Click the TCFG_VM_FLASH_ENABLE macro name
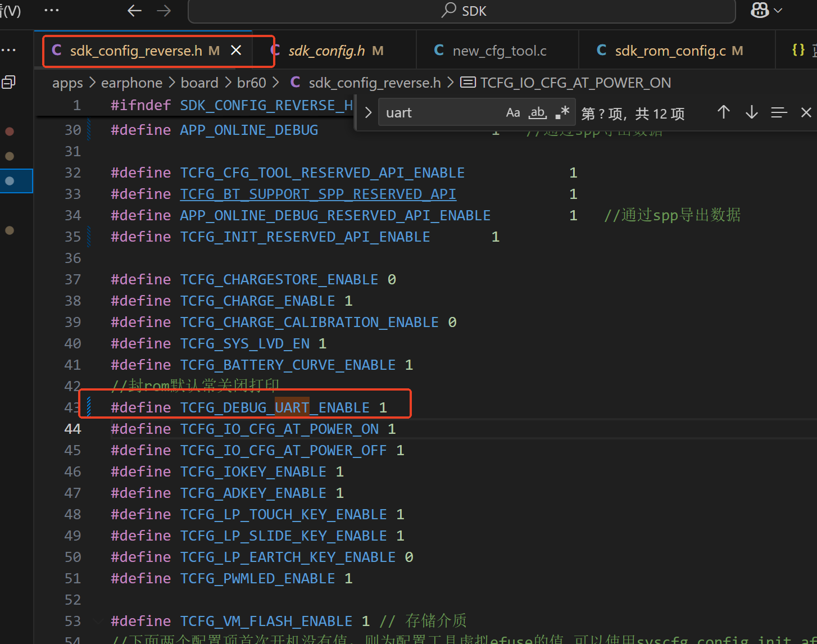 (x=266, y=621)
